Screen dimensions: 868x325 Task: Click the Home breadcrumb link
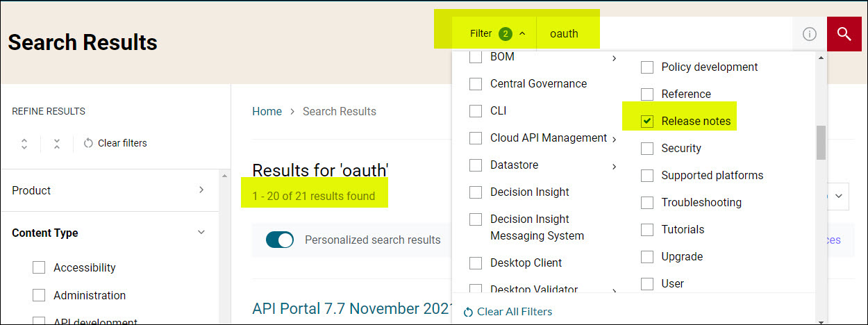267,111
